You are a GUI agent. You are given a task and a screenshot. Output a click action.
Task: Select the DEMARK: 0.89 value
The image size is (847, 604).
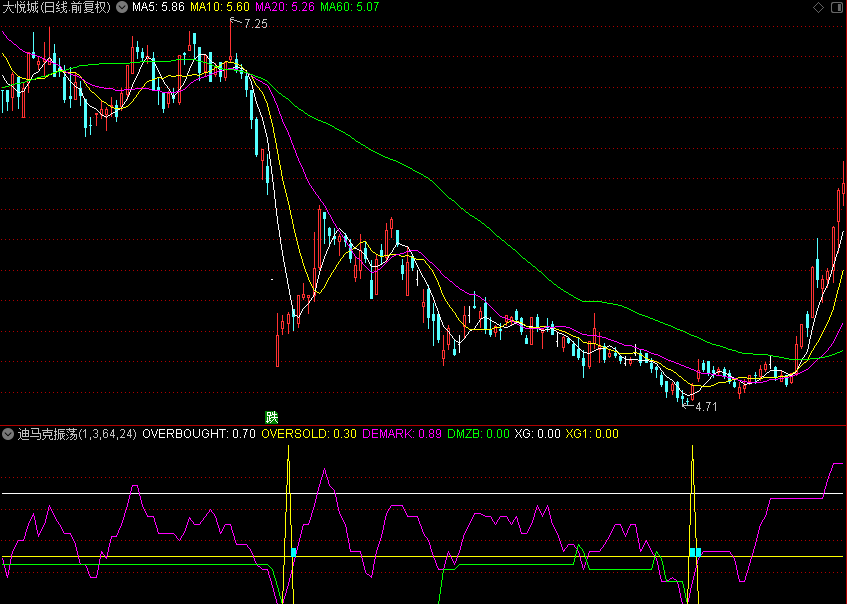coord(402,434)
